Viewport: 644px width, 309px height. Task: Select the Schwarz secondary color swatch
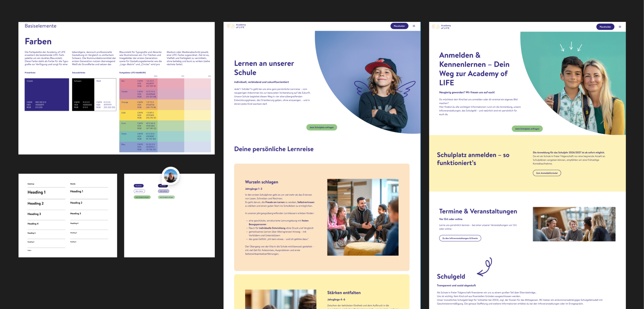coord(83,95)
